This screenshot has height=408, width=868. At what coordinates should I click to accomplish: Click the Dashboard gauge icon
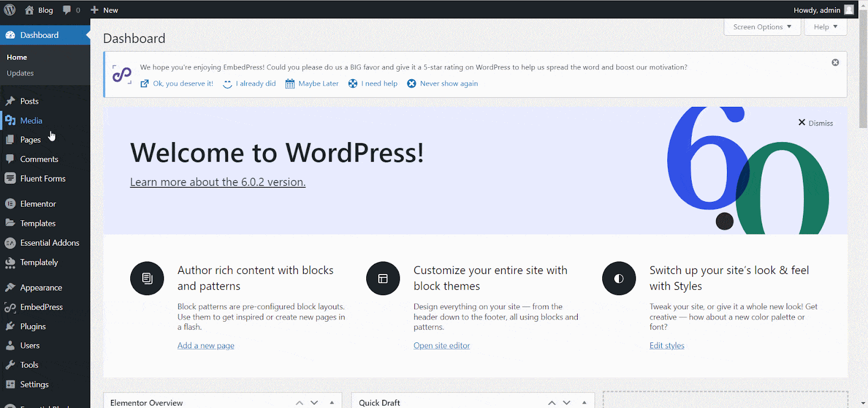click(x=10, y=35)
